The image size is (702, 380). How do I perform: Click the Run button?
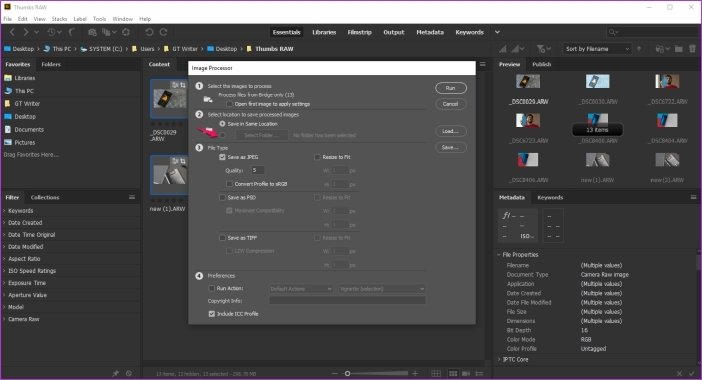click(x=451, y=88)
